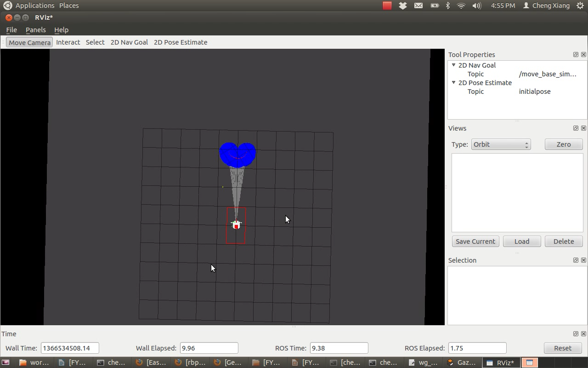Close the Tool Properties panel
This screenshot has height=368, width=588.
point(583,54)
